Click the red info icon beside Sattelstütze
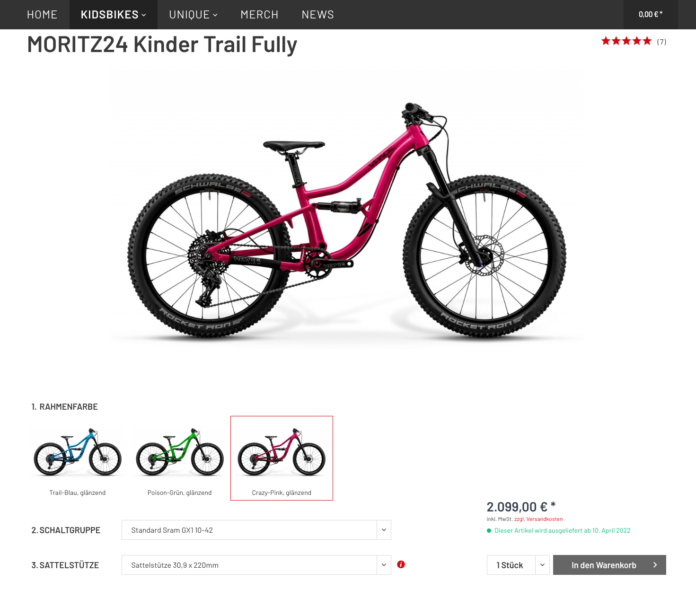Screen dimensions: 696x616 coord(401,564)
